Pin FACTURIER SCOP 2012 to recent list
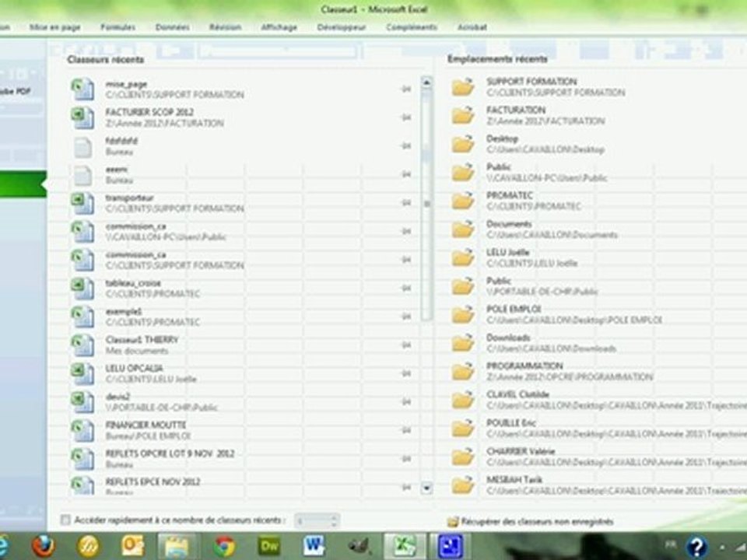747x560 pixels. [x=406, y=117]
